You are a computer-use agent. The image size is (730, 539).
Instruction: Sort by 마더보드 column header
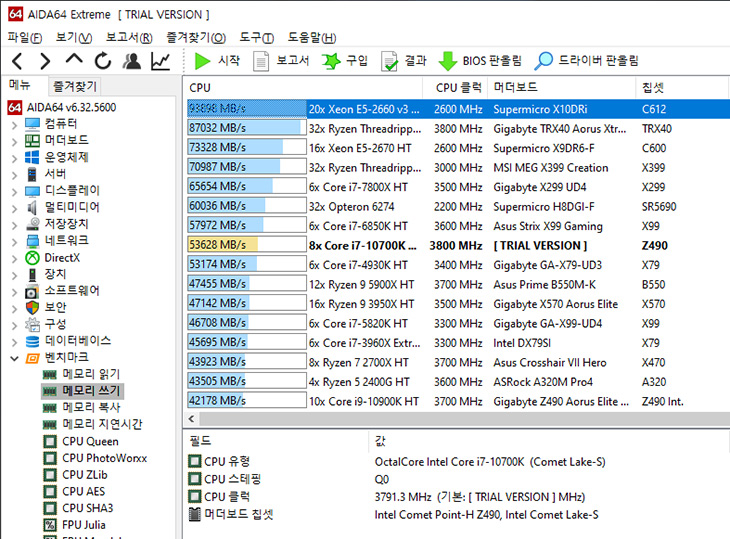(561, 88)
